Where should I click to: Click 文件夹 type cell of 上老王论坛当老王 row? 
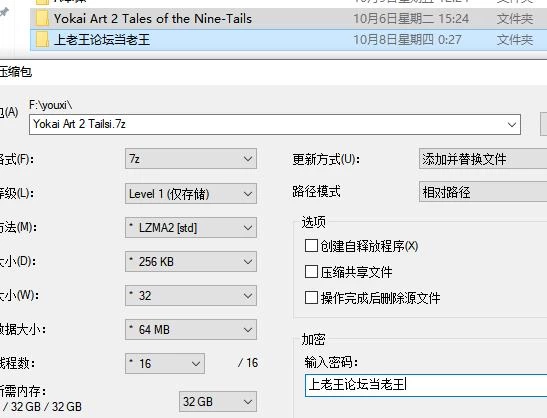point(515,40)
